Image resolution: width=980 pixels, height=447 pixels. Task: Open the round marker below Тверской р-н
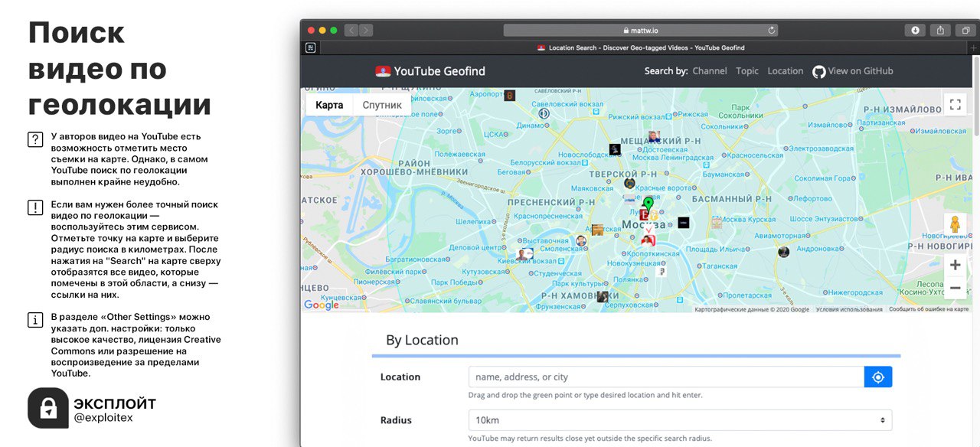629,184
